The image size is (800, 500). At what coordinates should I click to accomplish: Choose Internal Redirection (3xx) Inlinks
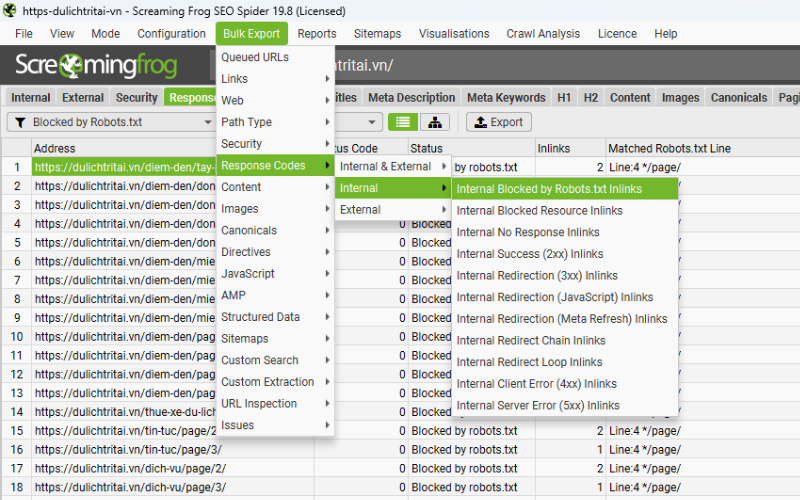(565, 276)
